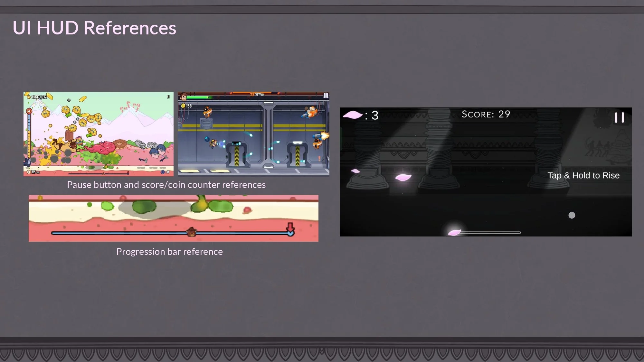Screen dimensions: 644x362
Task: Click the gold coin icon beside 158
Action: pos(183,106)
